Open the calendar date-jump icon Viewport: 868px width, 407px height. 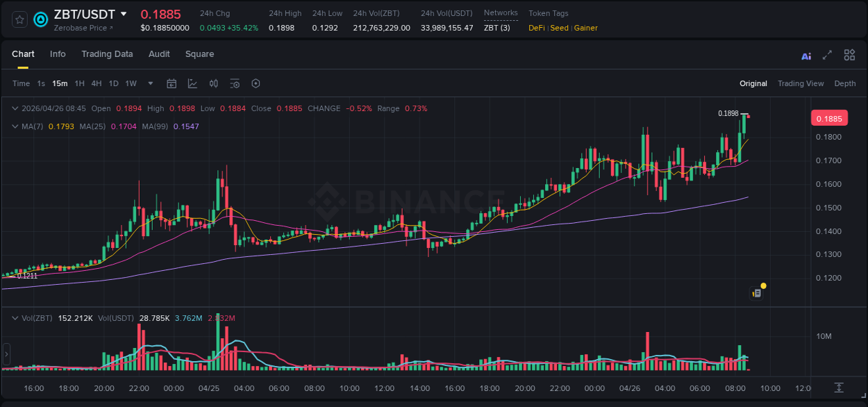(x=172, y=83)
